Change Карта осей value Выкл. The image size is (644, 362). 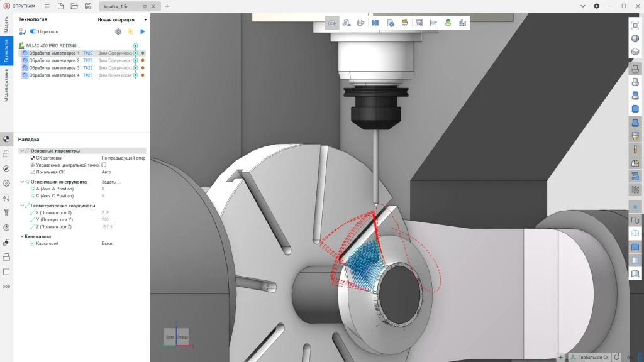point(107,243)
